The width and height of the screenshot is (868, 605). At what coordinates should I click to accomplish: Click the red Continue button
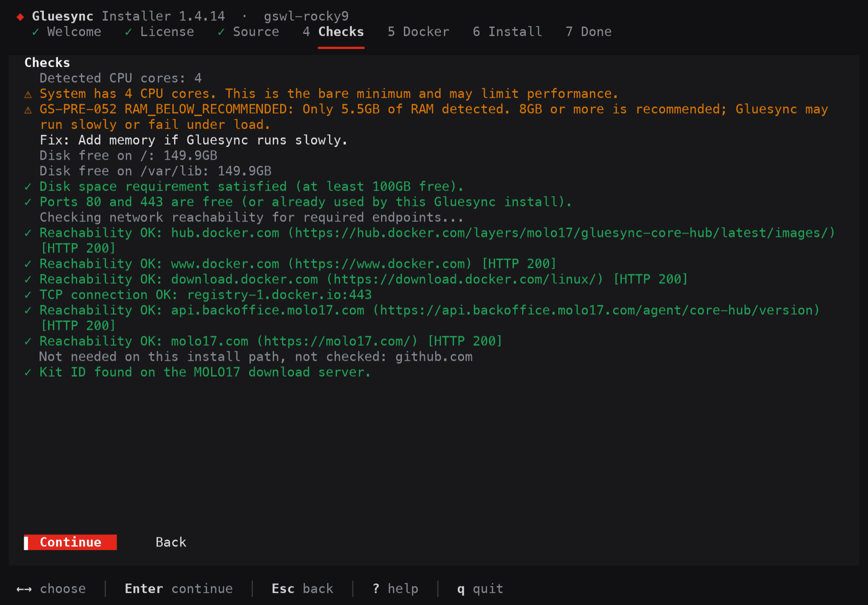tap(70, 542)
